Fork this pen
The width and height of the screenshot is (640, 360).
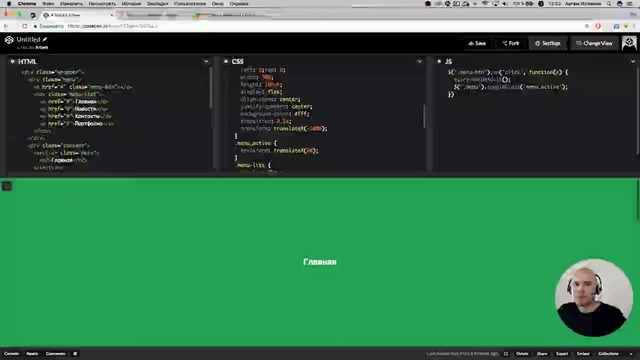click(511, 43)
